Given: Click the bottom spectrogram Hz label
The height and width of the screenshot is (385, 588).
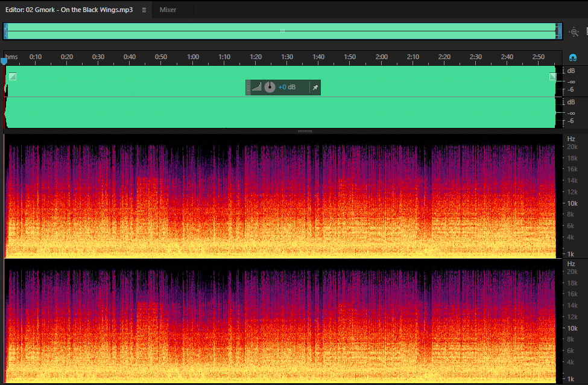Looking at the screenshot, I should 571,264.
